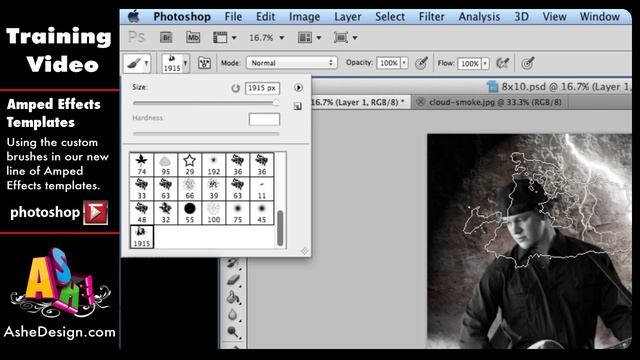Open the Screen Mode dropdown

(345, 38)
